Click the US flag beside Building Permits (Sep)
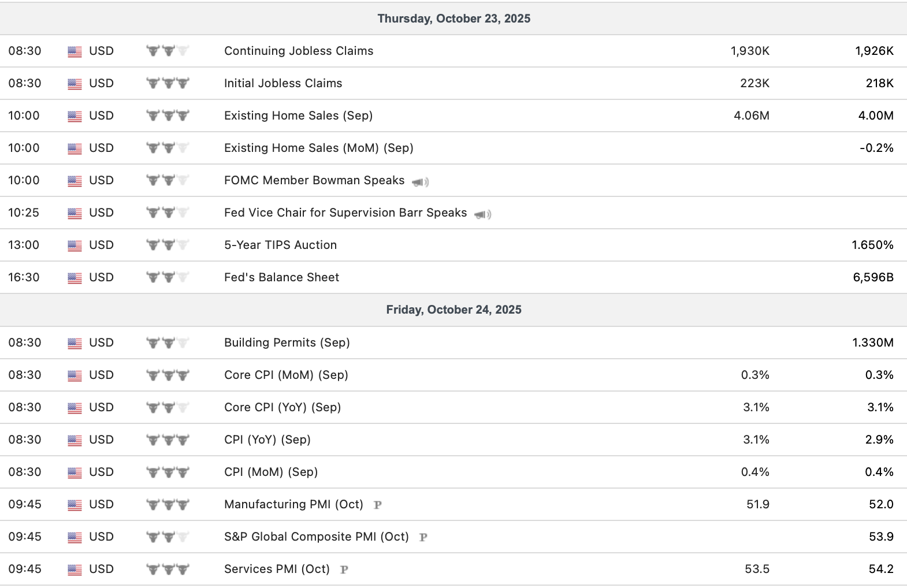Image resolution: width=907 pixels, height=588 pixels. [75, 343]
